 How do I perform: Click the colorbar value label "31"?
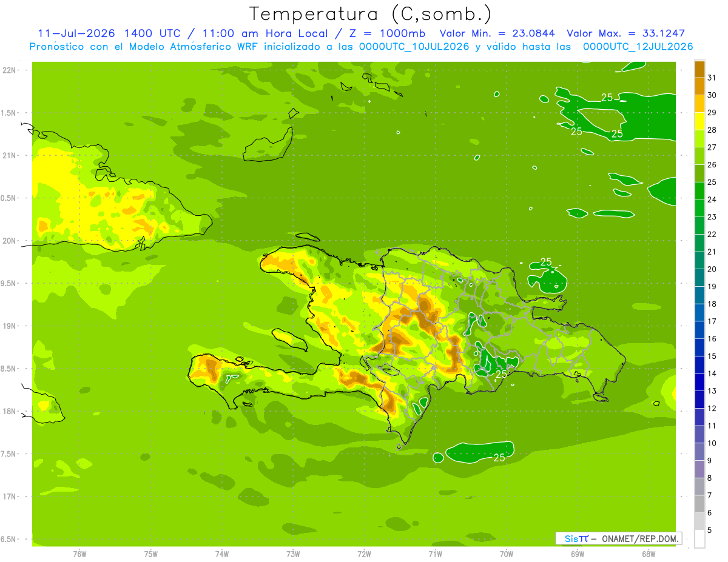pos(712,77)
